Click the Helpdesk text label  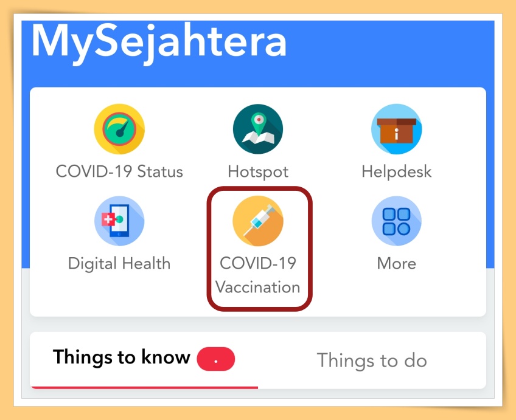(397, 171)
